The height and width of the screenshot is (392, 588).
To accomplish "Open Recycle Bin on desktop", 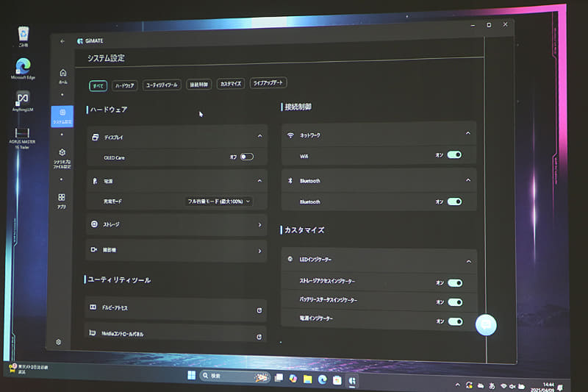I will click(24, 36).
